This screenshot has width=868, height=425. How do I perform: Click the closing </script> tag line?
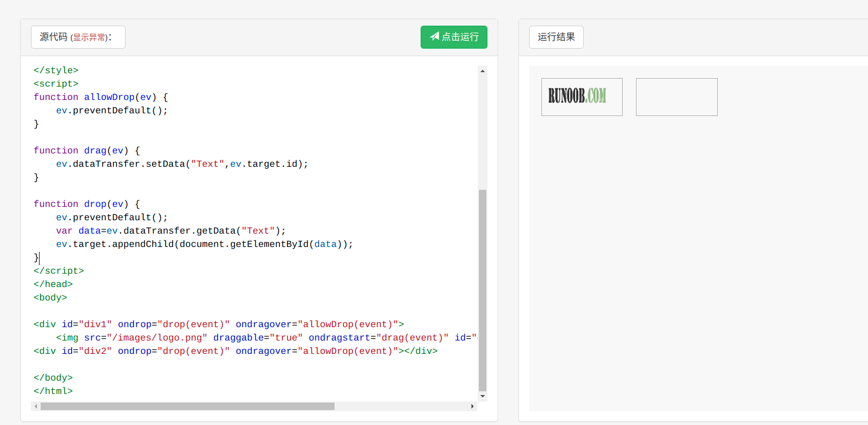point(59,271)
